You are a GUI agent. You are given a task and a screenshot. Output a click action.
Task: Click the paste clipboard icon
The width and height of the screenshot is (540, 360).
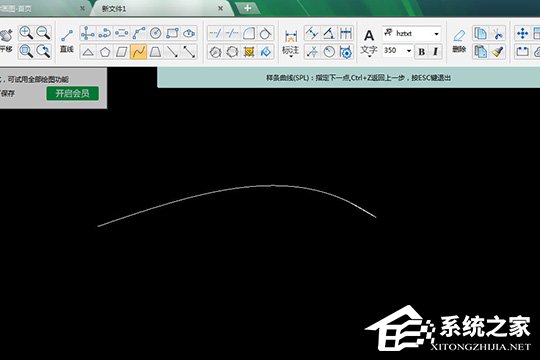[x=480, y=52]
